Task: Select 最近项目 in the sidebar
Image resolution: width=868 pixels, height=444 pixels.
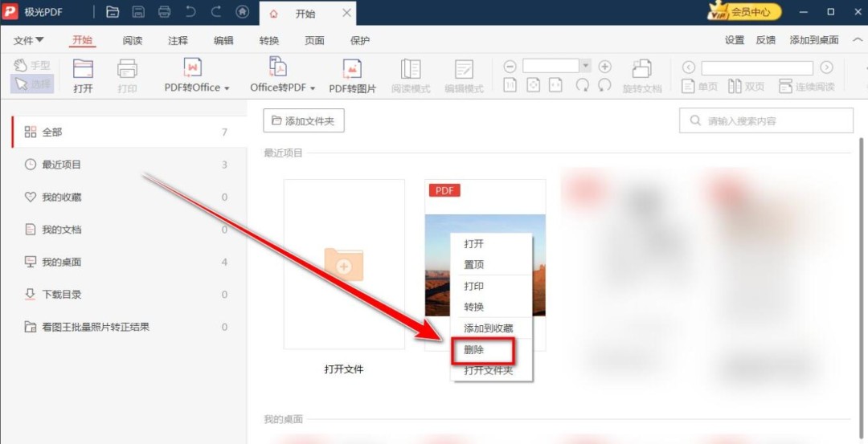Action: click(x=129, y=165)
